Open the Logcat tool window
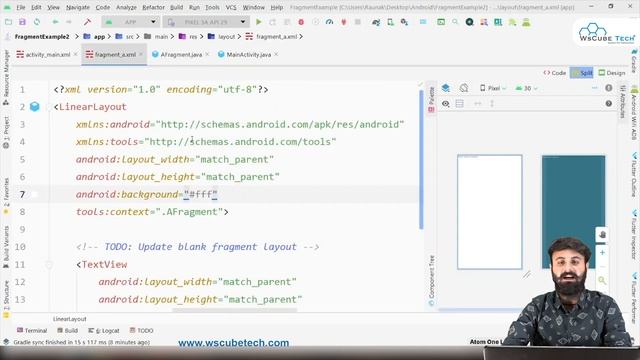The image size is (640, 360). (x=104, y=330)
